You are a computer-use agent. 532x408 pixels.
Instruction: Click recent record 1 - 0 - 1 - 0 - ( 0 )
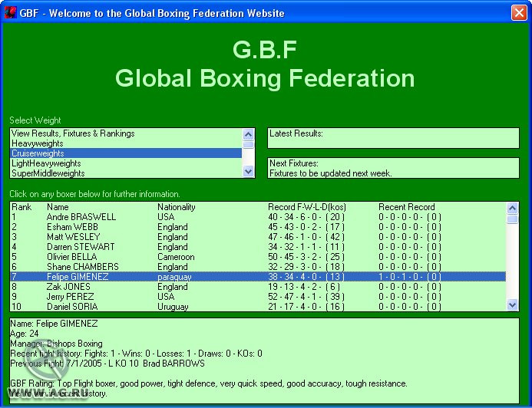coord(410,277)
